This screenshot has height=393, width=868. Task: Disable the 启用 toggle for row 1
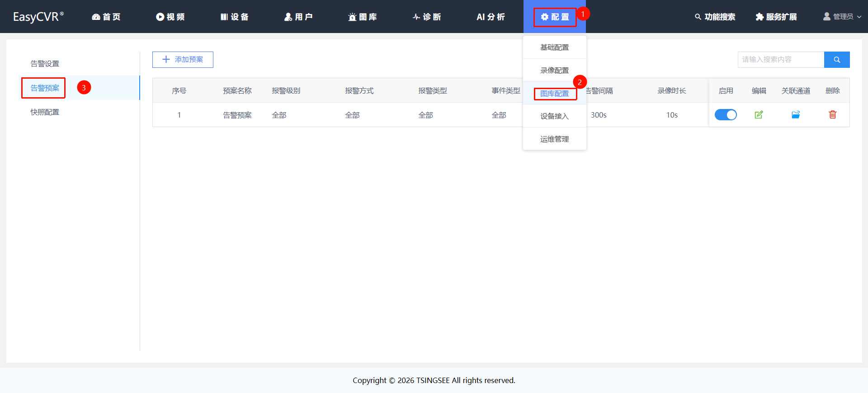click(726, 115)
